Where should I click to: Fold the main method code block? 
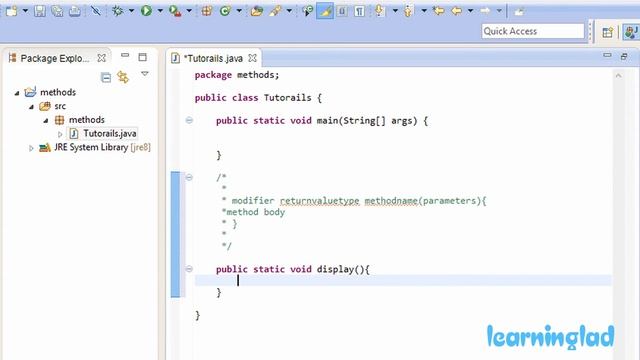coord(189,120)
